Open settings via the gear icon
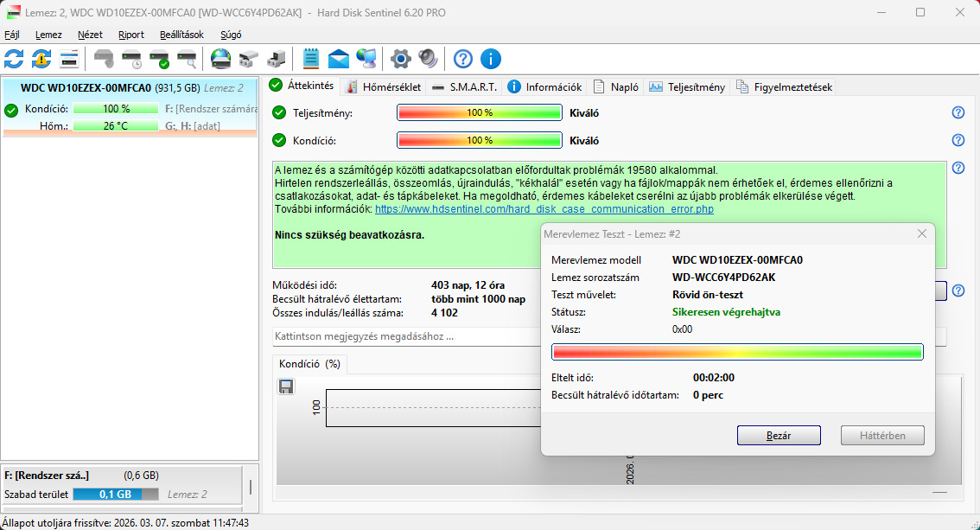The image size is (980, 530). (x=401, y=60)
